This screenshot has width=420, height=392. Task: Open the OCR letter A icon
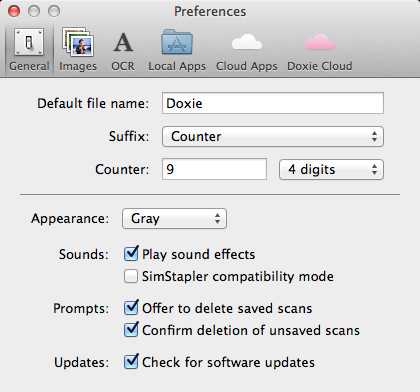123,42
